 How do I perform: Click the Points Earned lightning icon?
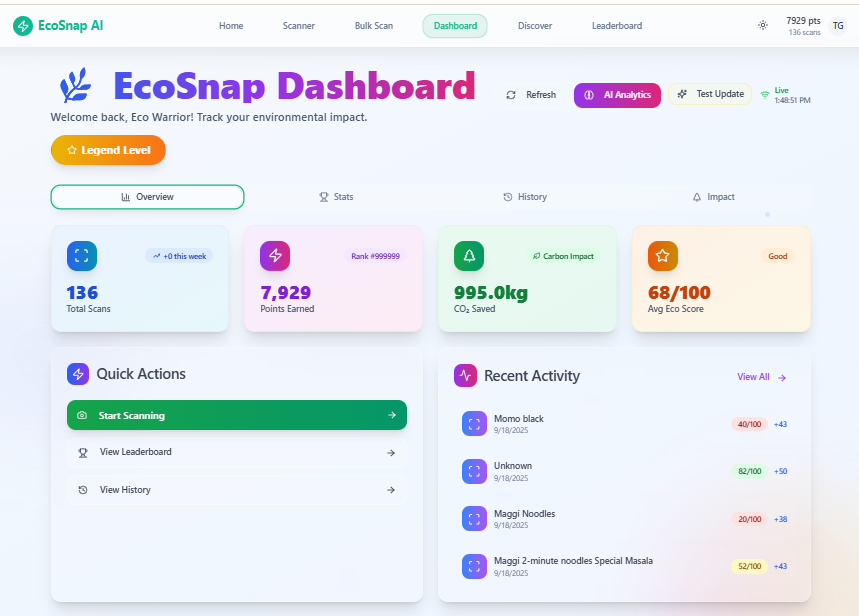pyautogui.click(x=275, y=256)
